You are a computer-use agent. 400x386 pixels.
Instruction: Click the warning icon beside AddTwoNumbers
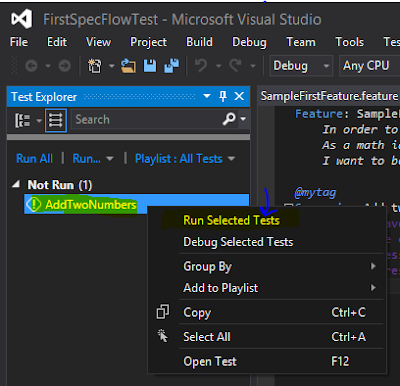tap(34, 204)
